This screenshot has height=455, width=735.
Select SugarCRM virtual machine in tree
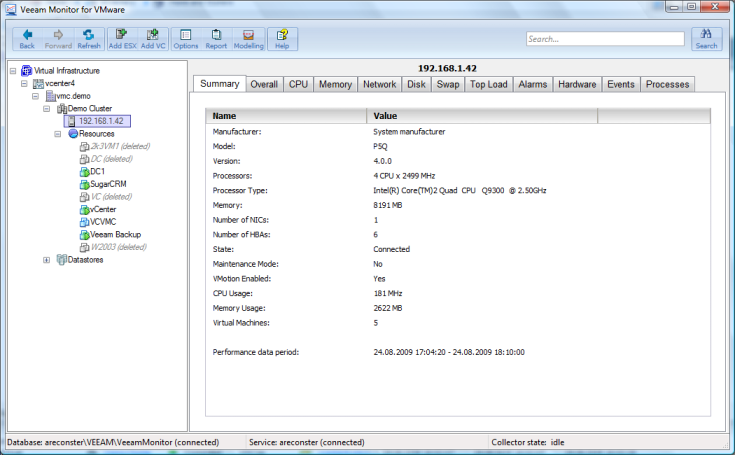105,184
